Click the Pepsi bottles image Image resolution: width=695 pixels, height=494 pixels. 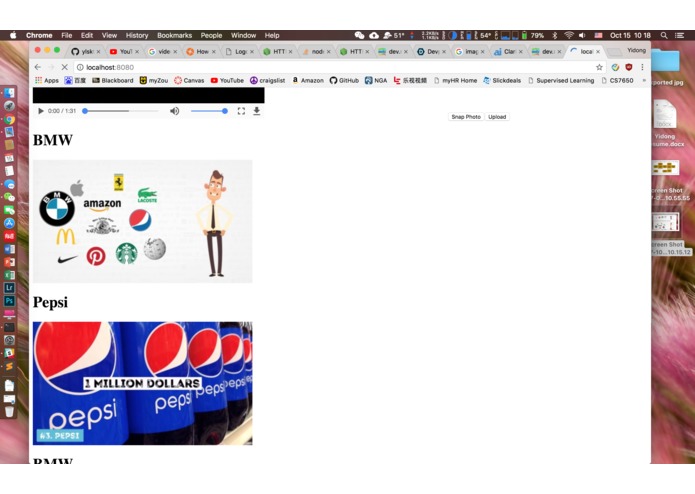click(143, 383)
